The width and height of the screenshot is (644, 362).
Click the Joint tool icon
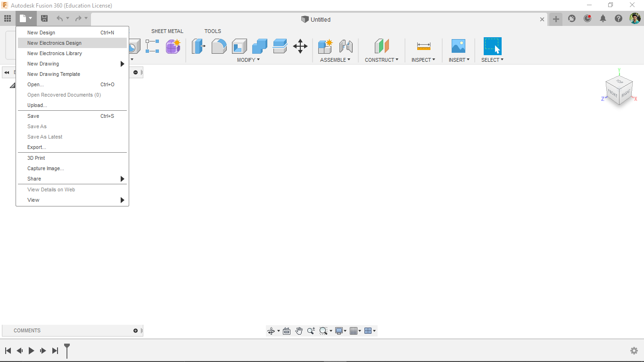click(x=346, y=46)
